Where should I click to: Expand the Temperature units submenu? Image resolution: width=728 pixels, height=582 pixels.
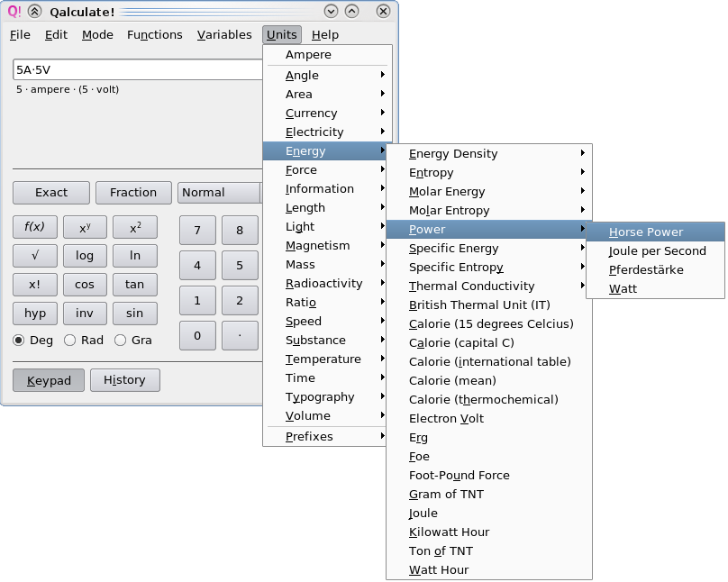(324, 359)
